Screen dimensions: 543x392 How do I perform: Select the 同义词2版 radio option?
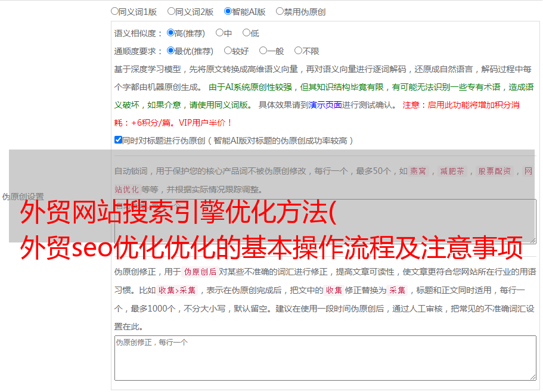(171, 11)
